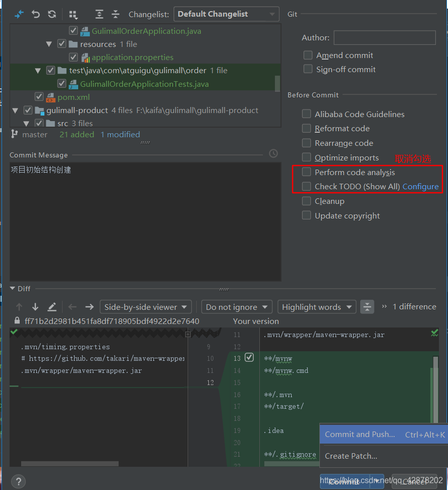Check the Perform code analysis option

click(306, 172)
